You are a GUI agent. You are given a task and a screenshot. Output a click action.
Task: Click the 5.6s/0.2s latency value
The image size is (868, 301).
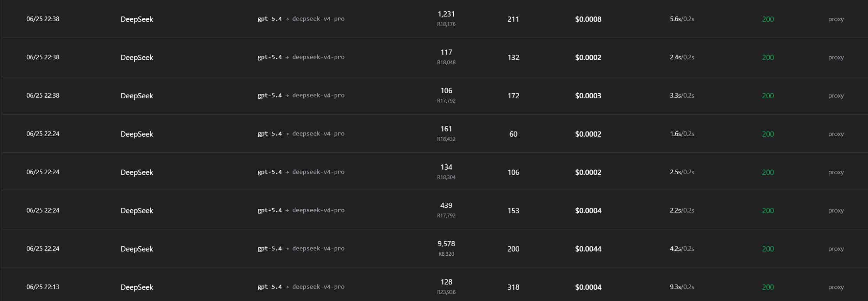pos(682,19)
